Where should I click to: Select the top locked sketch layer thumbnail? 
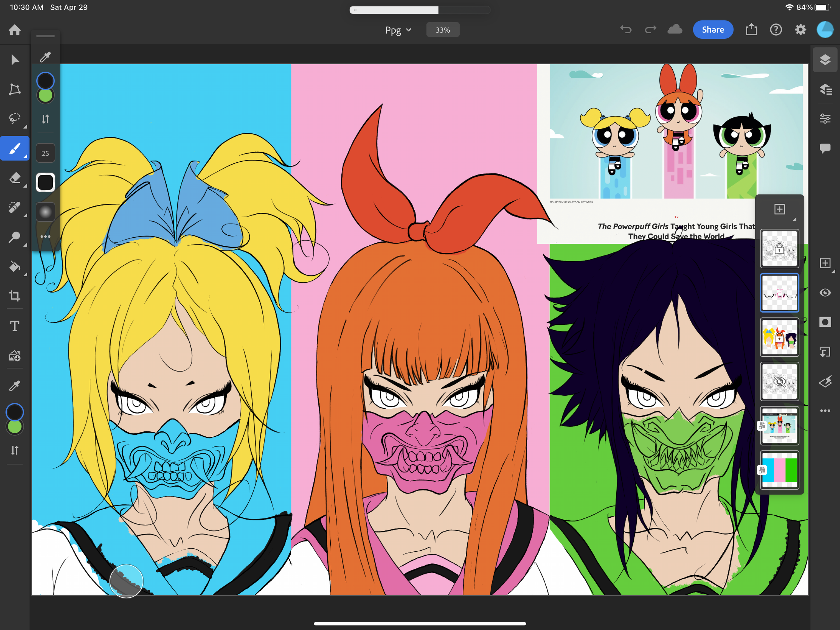pyautogui.click(x=779, y=248)
